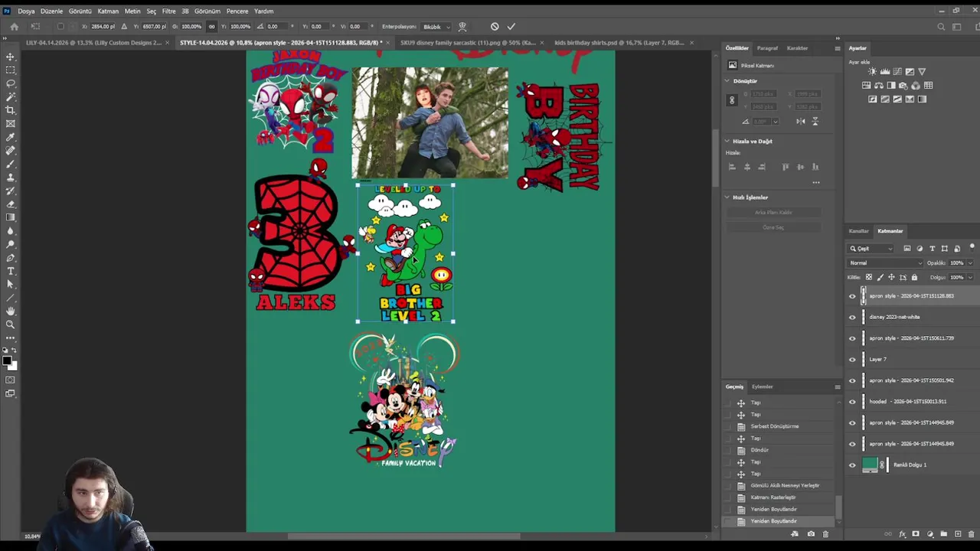Add layer style fx button
Image resolution: width=980 pixels, height=551 pixels.
[902, 534]
